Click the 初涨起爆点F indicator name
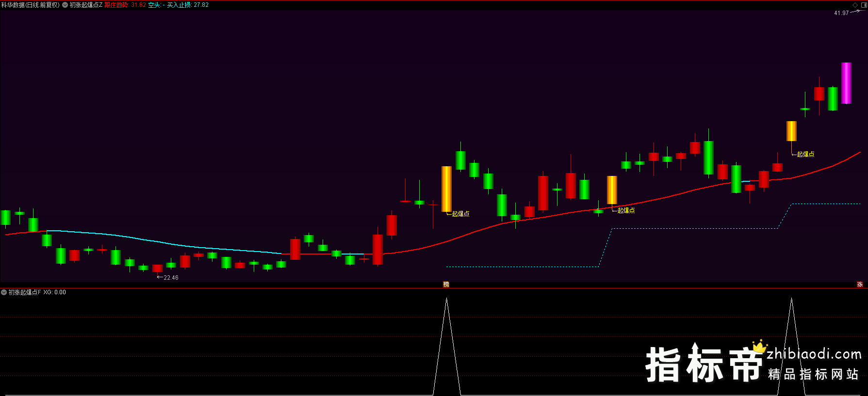 tap(25, 292)
